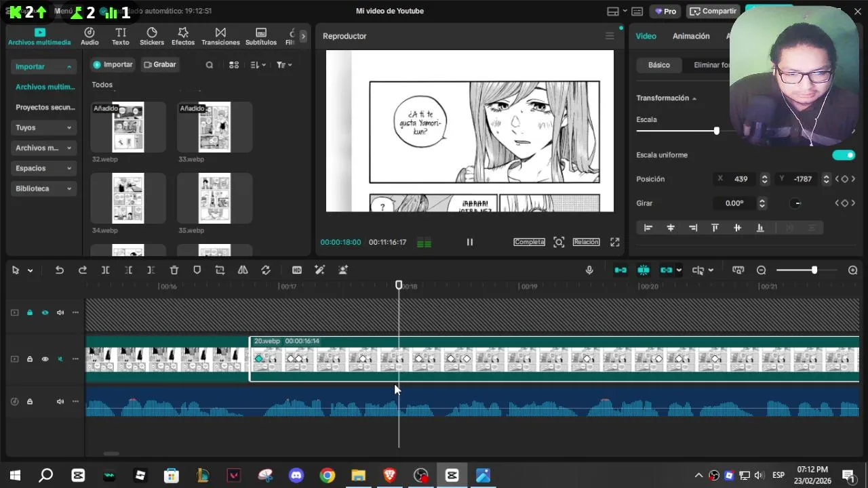Open the selection tool dropdown arrow
The width and height of the screenshot is (868, 488).
pyautogui.click(x=30, y=270)
